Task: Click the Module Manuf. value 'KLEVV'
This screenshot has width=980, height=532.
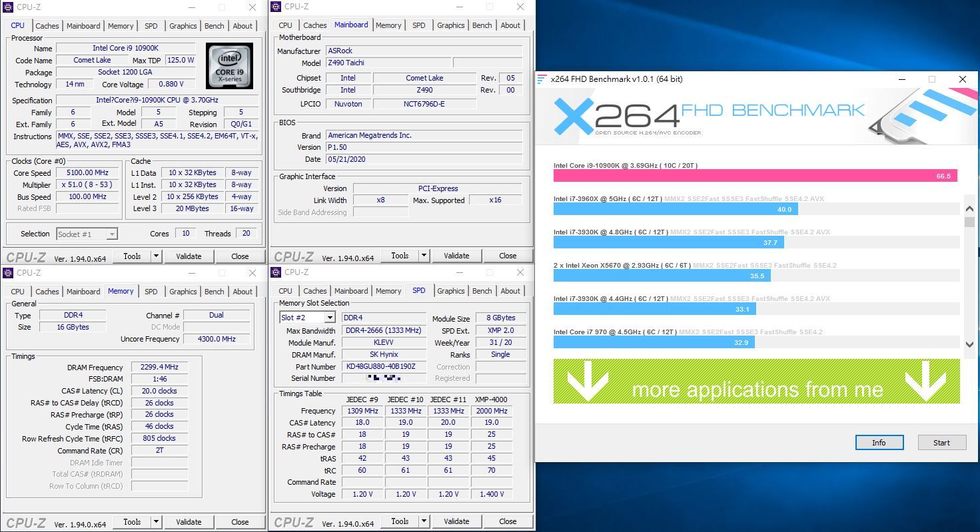Action: [x=384, y=343]
